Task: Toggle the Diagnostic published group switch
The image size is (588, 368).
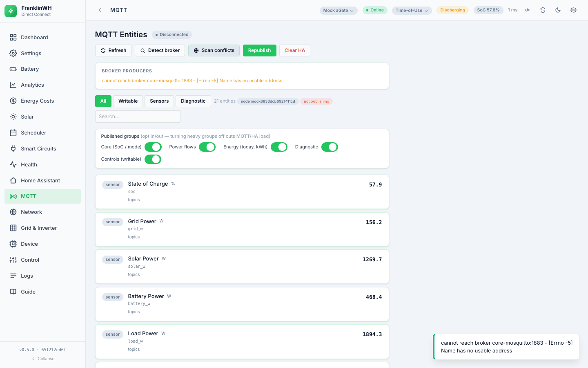Action: click(330, 147)
